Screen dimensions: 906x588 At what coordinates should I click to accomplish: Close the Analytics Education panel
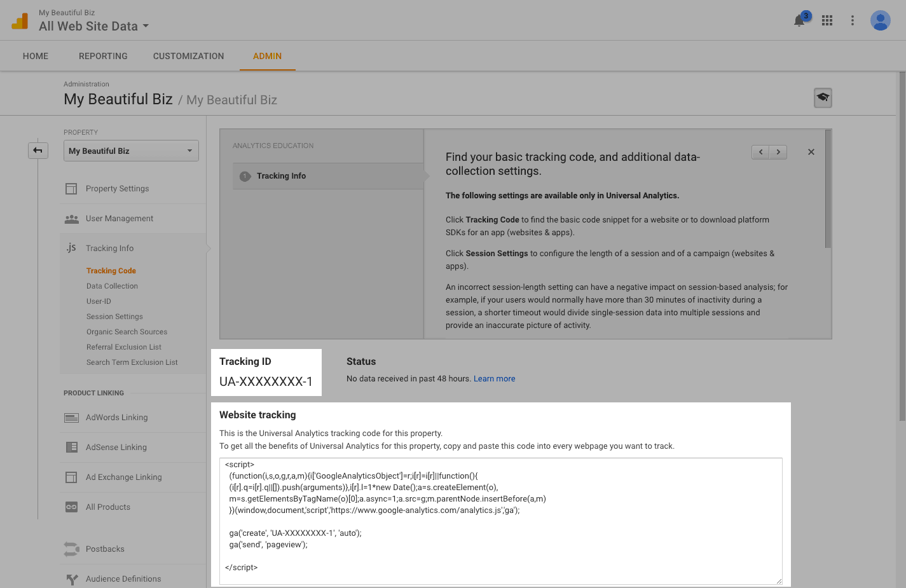811,152
